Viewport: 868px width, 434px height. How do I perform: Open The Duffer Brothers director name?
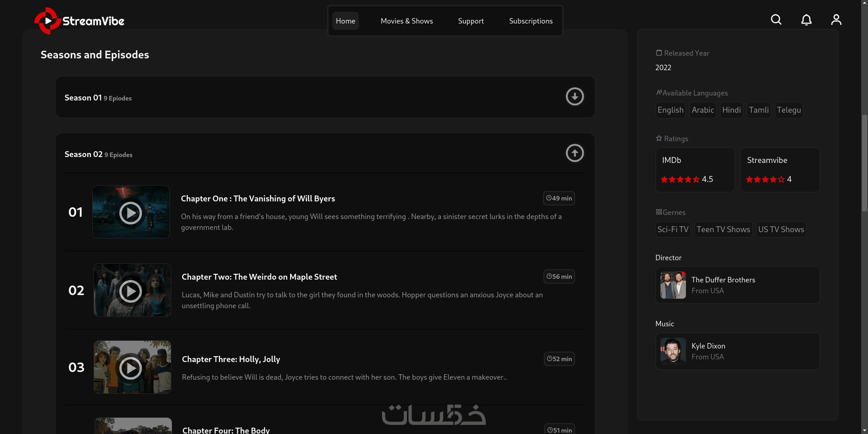[723, 280]
